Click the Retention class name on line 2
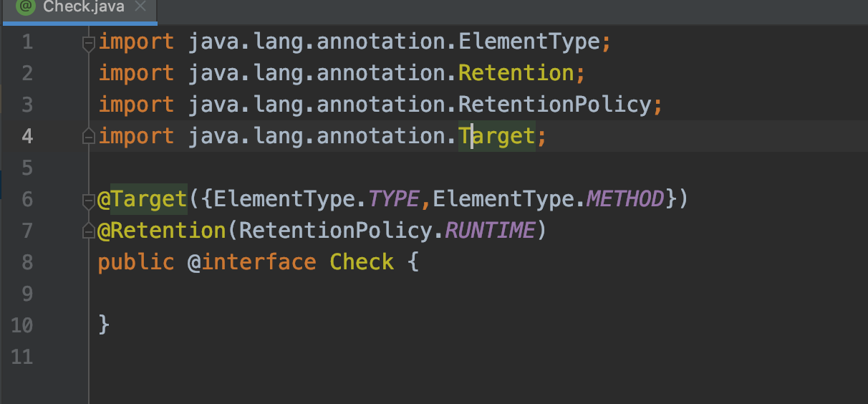Viewport: 868px width, 404px height. tap(516, 73)
